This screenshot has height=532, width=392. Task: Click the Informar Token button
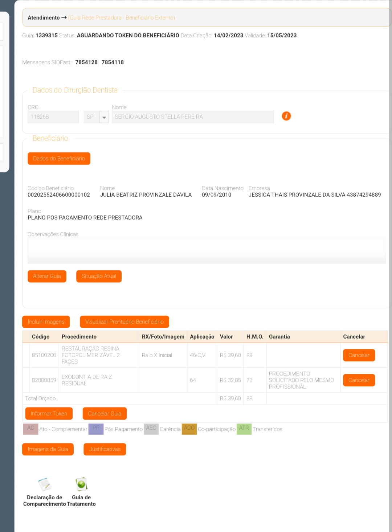point(49,414)
